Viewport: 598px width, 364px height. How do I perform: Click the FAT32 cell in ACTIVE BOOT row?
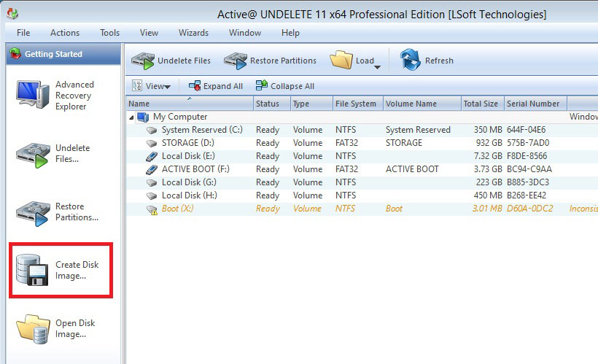click(x=346, y=169)
